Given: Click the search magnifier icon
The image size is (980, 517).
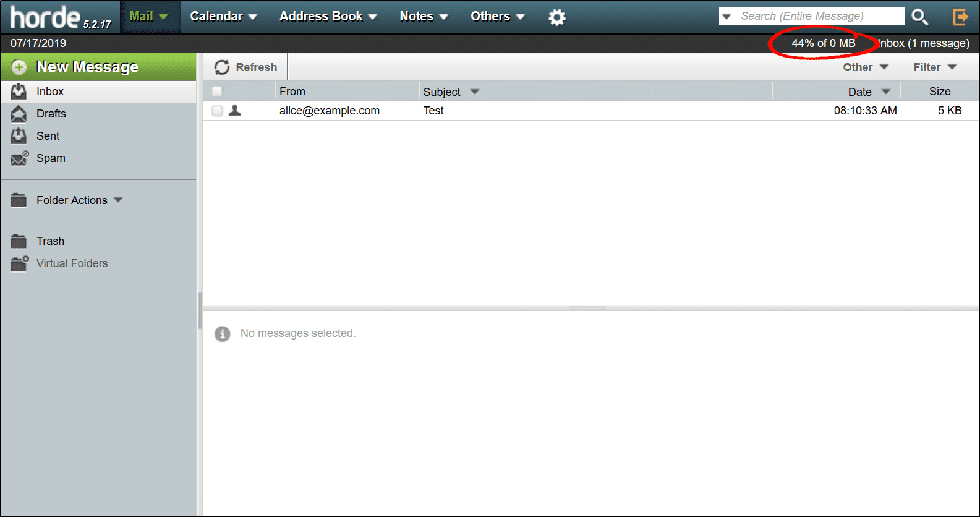Looking at the screenshot, I should tap(919, 17).
